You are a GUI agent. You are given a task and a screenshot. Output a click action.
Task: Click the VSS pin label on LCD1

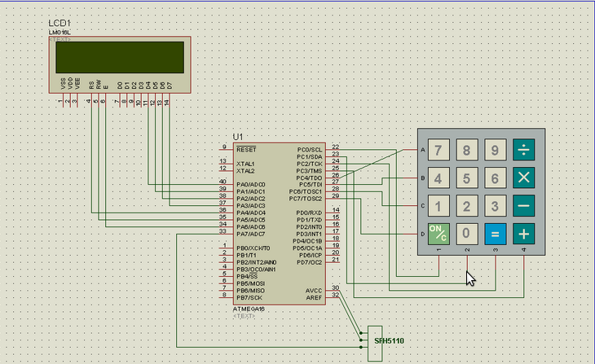63,84
